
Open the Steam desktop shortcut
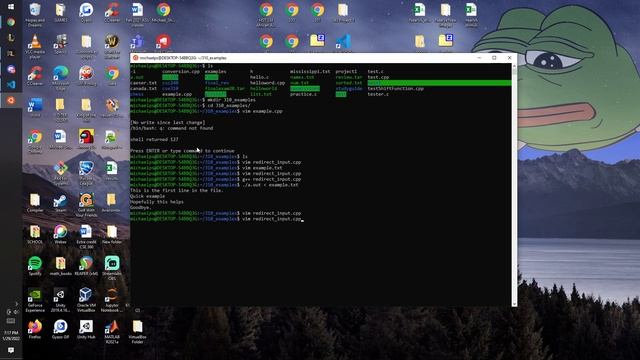[x=60, y=203]
